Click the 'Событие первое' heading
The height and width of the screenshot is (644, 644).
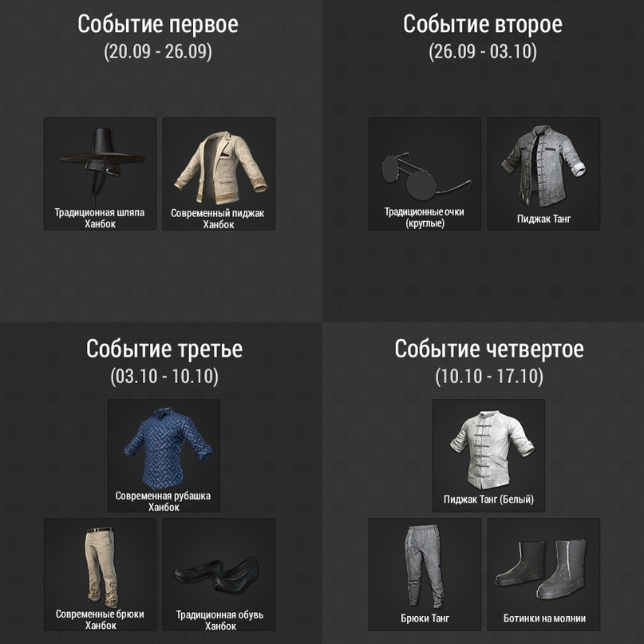point(158,24)
